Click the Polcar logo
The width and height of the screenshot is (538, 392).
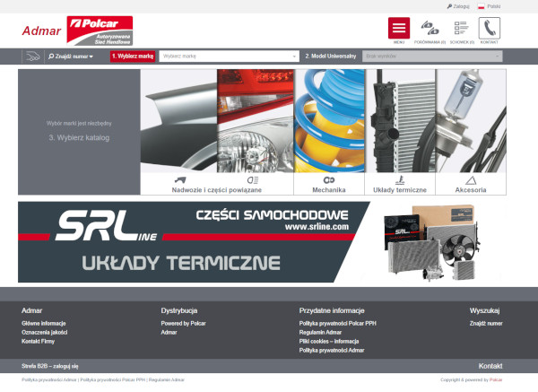(100, 30)
